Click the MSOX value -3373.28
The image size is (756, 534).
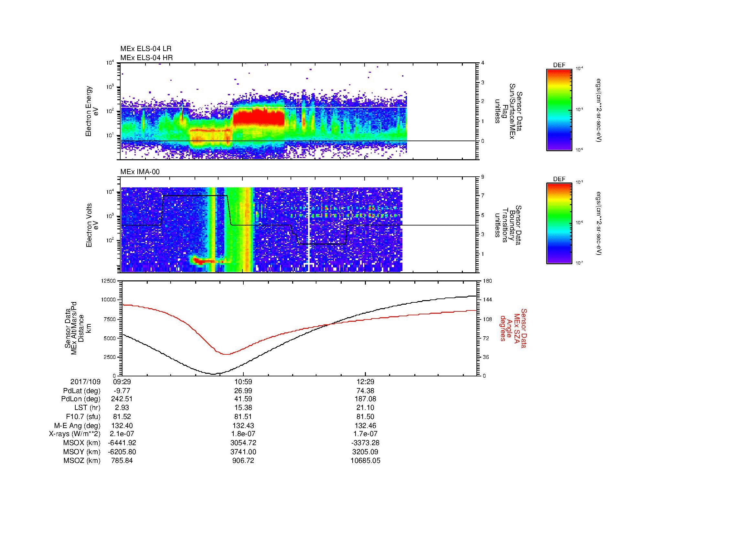tap(366, 443)
